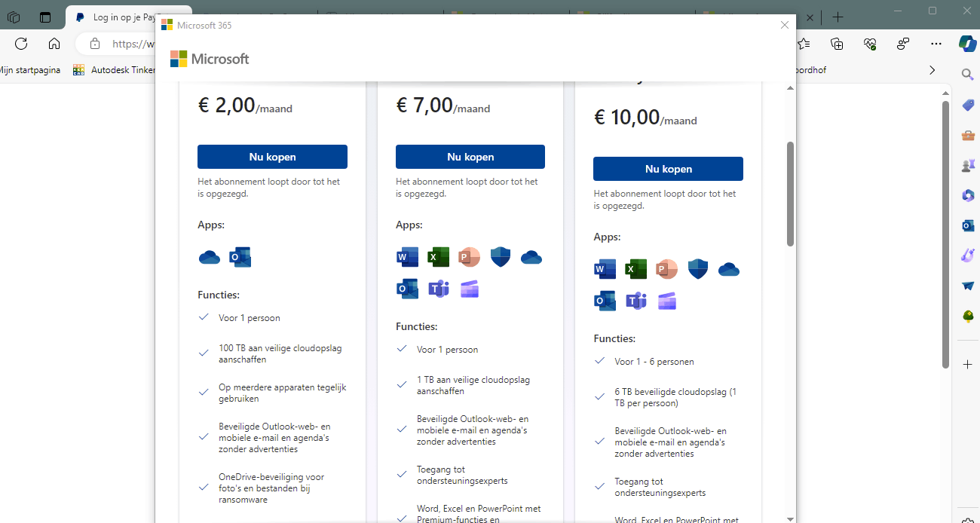Image resolution: width=980 pixels, height=523 pixels.
Task: Click the Word icon in the € 7,00 plan
Action: (407, 258)
